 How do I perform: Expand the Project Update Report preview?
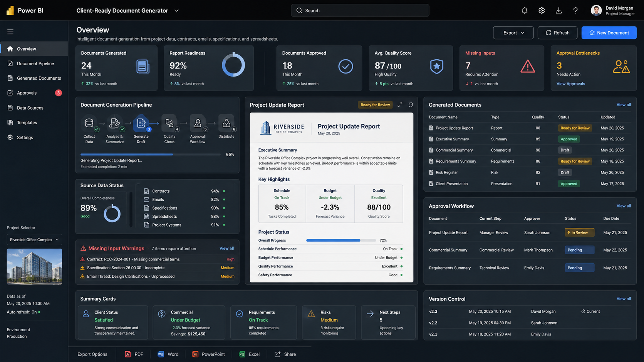(400, 105)
